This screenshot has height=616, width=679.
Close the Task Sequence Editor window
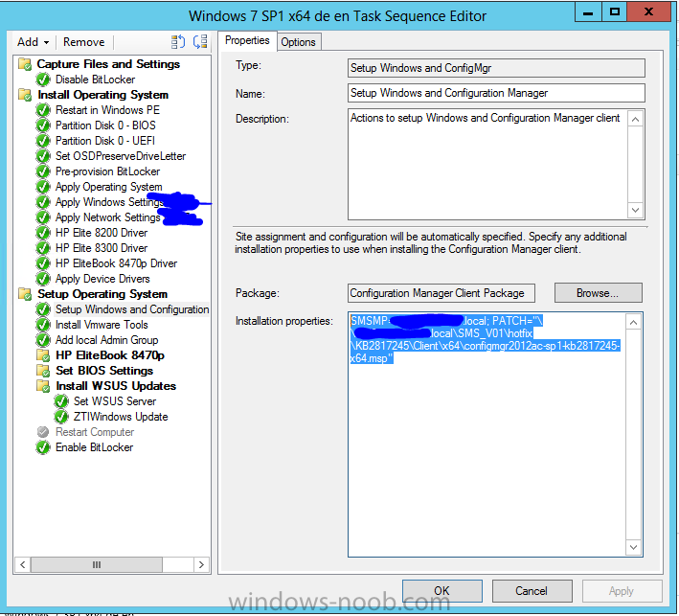pos(648,11)
